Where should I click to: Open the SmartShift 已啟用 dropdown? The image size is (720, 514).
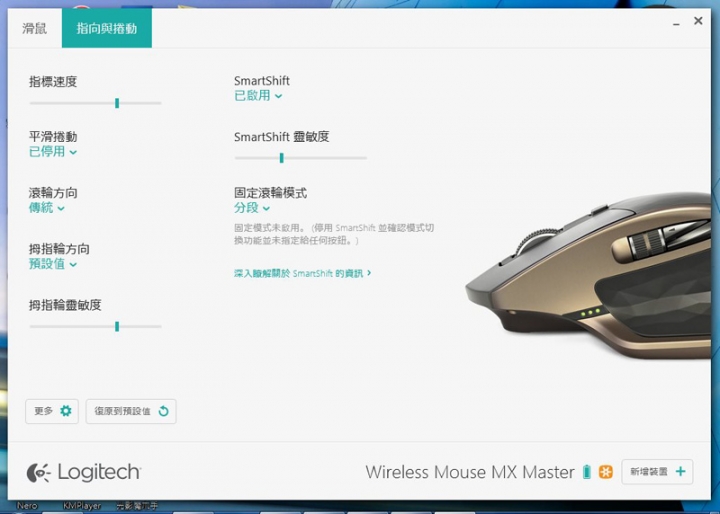point(258,96)
